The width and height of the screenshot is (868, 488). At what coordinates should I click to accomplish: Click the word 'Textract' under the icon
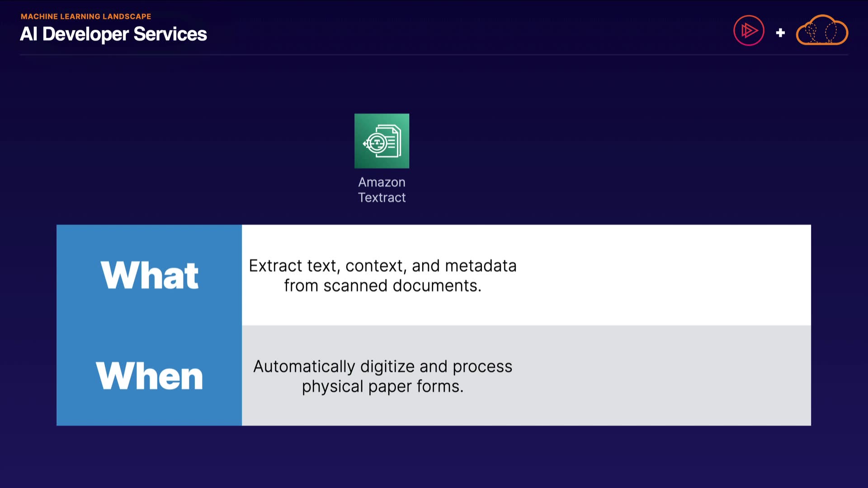click(382, 197)
